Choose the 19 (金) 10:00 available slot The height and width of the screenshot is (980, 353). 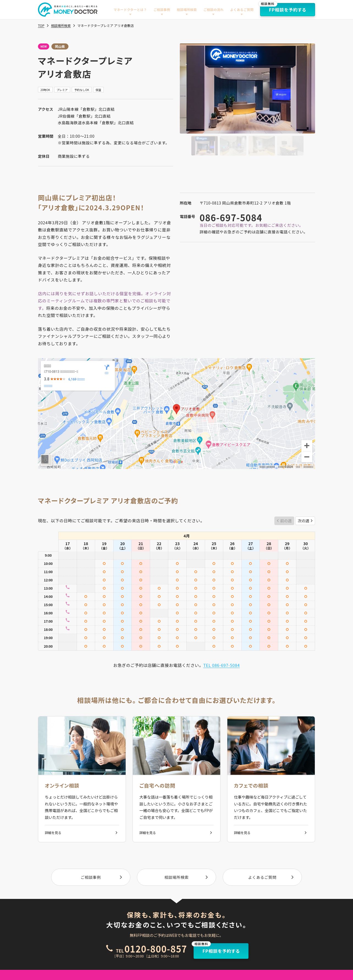[x=104, y=564]
